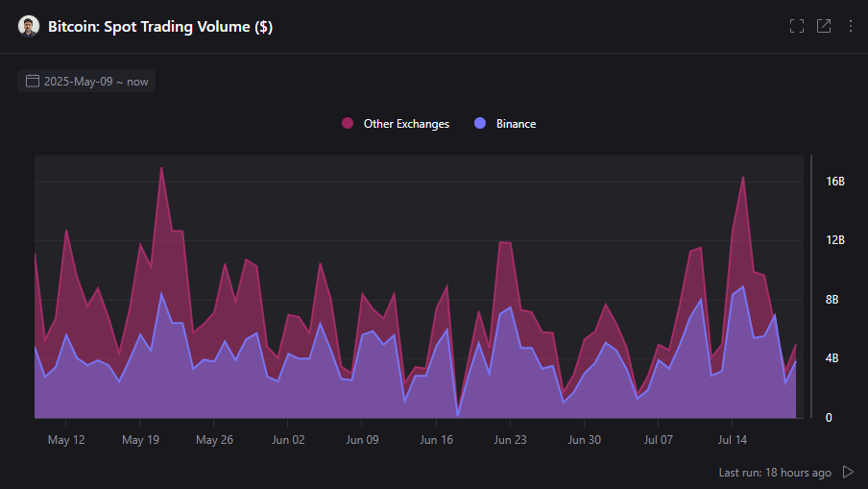Toggle Other Exchanges series visibility label
The height and width of the screenshot is (489, 868).
[406, 124]
